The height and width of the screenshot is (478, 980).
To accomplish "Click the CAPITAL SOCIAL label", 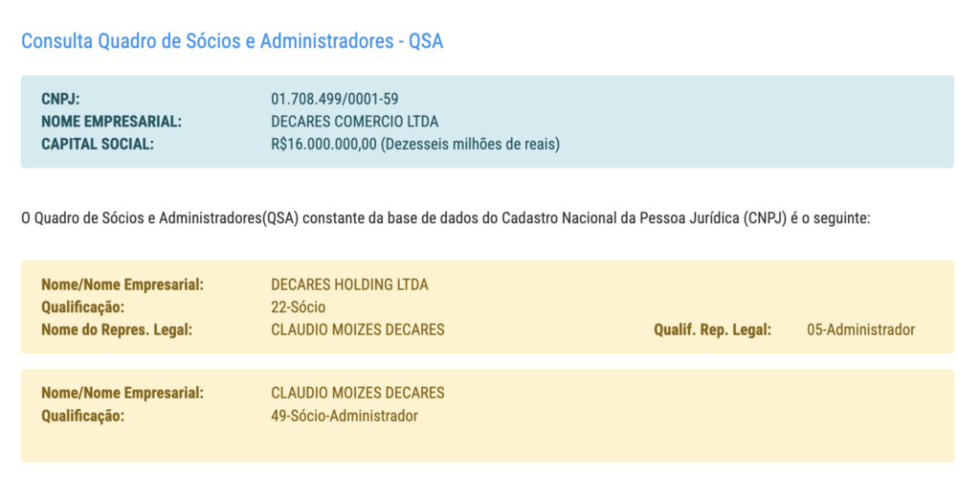I will (x=98, y=145).
